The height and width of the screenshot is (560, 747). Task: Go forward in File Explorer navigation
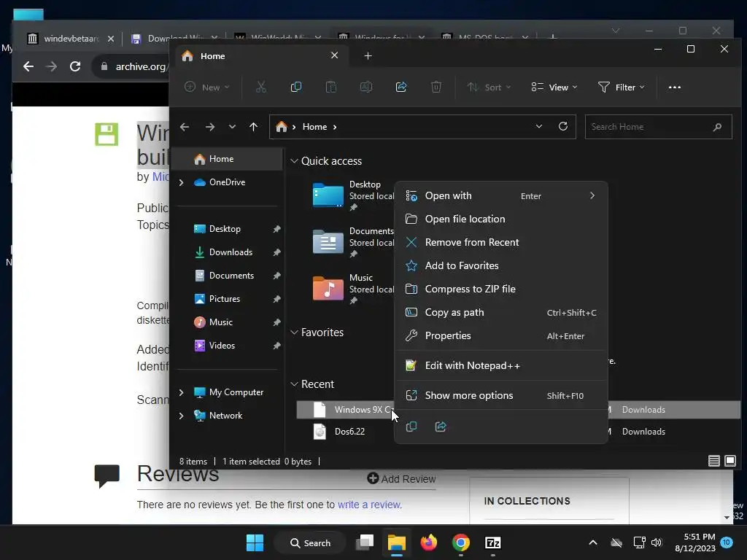(209, 127)
